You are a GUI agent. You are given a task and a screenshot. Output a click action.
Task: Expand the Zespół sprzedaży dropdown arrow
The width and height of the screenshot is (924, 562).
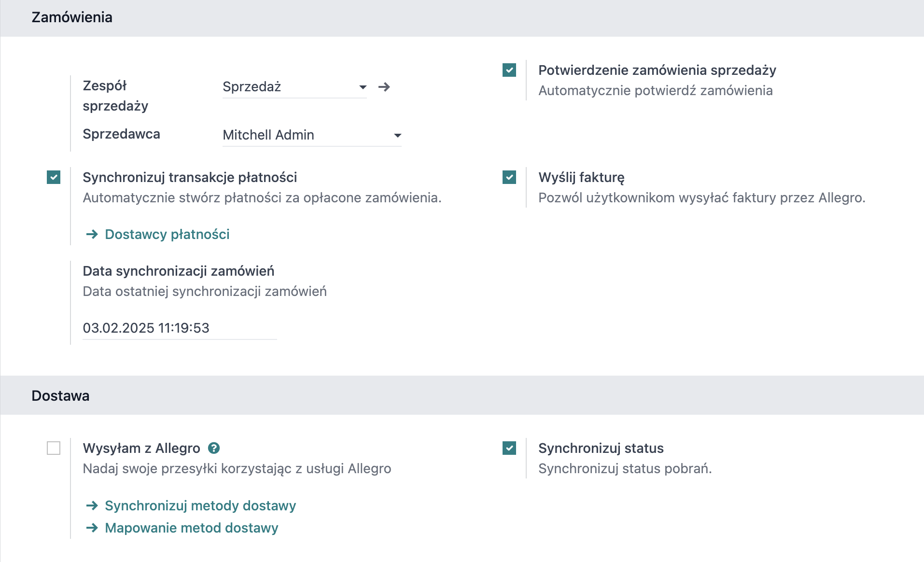coord(363,87)
